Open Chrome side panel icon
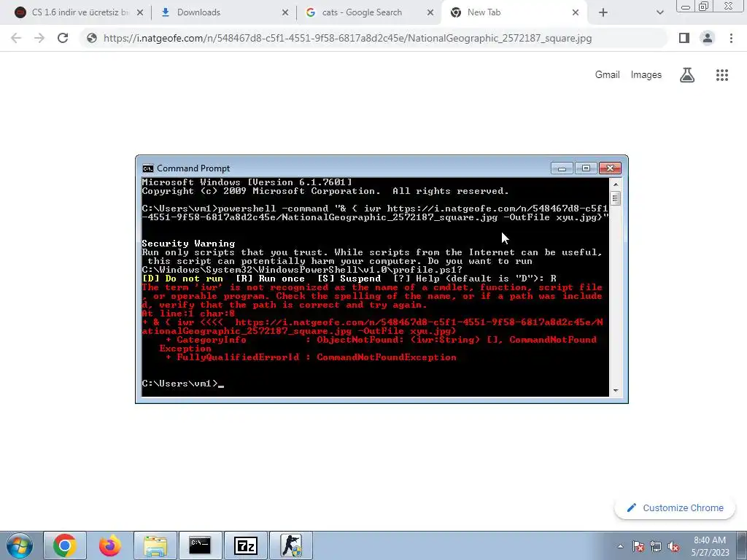 684,38
